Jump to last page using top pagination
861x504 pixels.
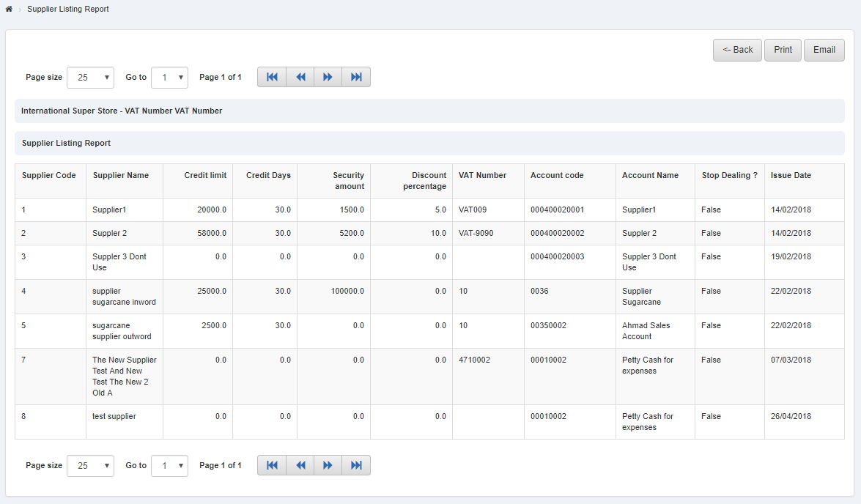355,76
